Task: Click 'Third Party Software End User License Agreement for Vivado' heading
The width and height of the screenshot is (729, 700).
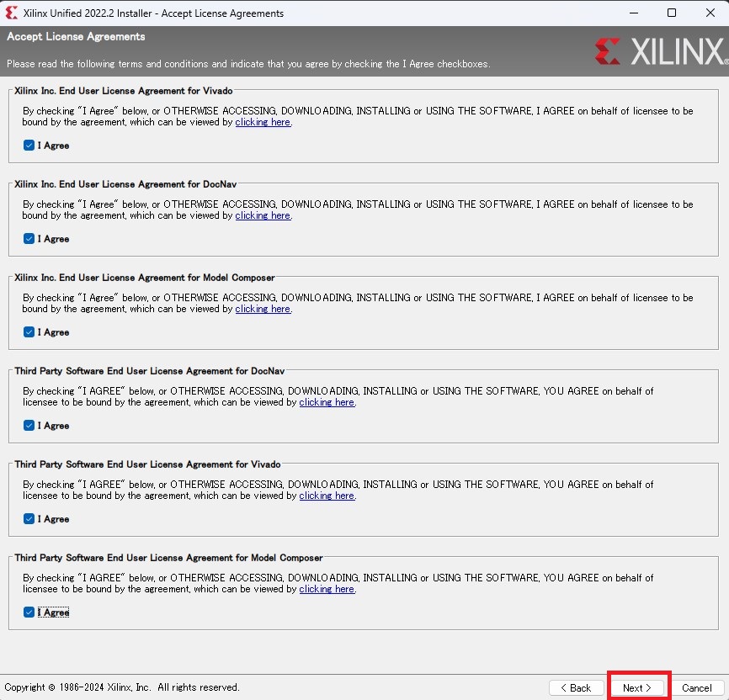Action: 147,464
